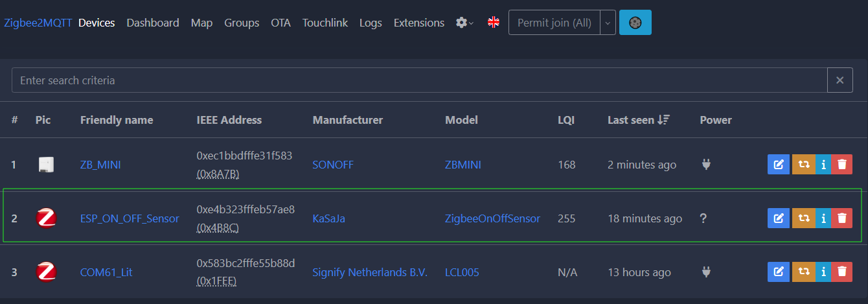868x304 pixels.
Task: Open the Touchlink menu item
Action: coord(325,23)
